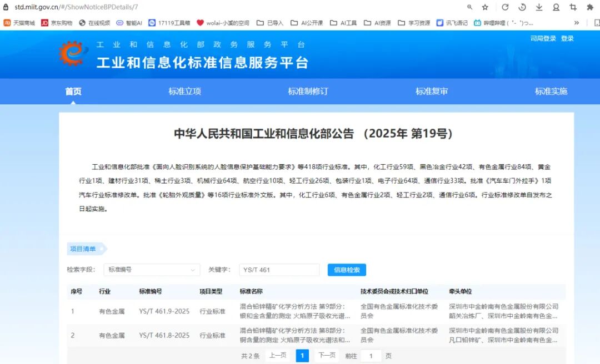Open the 司局登录 link
Viewport: 600px width, 364px height.
(543, 38)
